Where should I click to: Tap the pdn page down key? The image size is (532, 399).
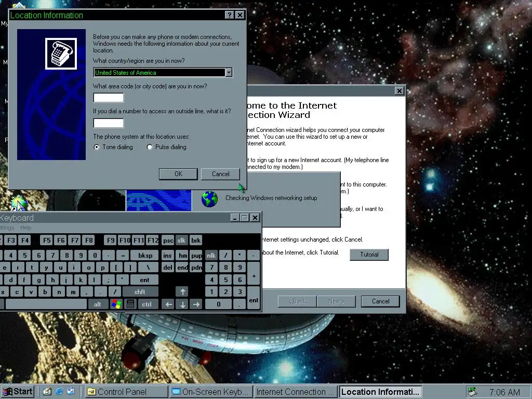pyautogui.click(x=196, y=268)
